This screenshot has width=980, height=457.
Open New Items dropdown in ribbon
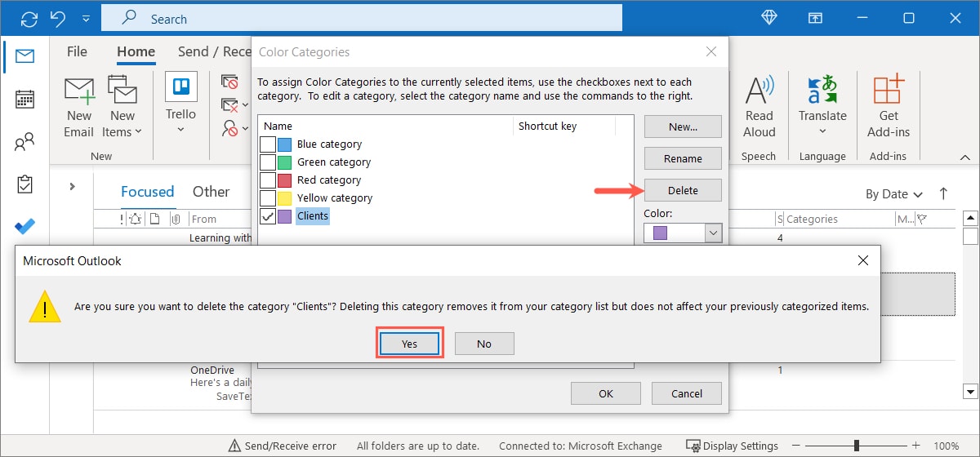coord(122,107)
